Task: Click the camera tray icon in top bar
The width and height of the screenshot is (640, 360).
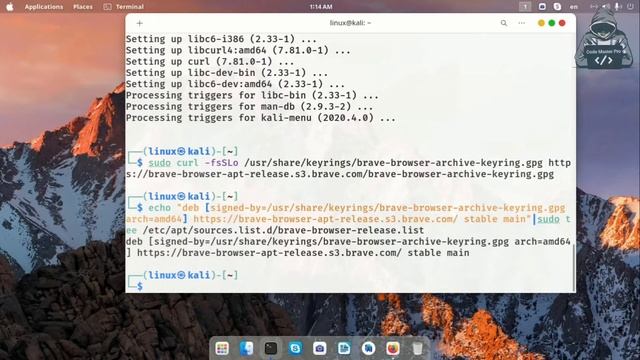Action: 542,7
